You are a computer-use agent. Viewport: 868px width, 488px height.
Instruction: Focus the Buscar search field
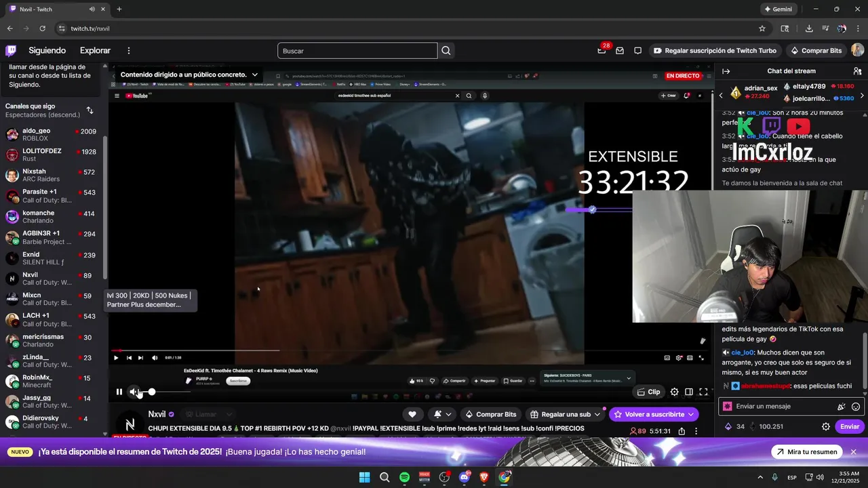pyautogui.click(x=357, y=51)
